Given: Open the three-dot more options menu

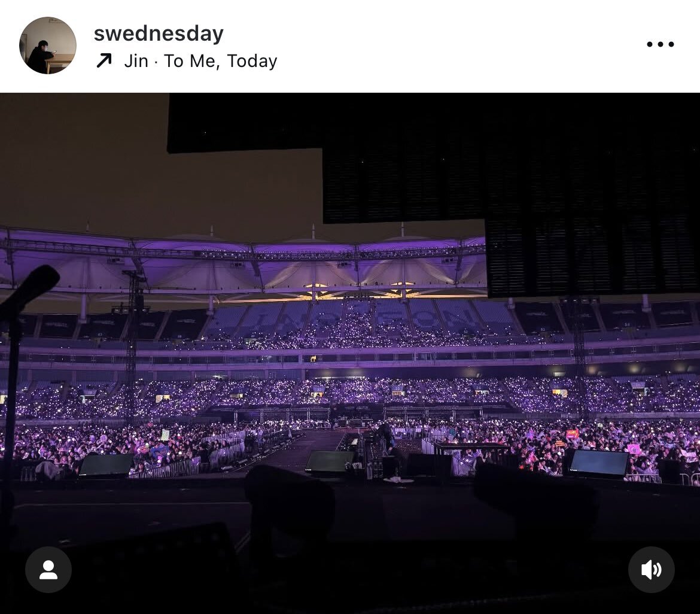Looking at the screenshot, I should [x=661, y=44].
